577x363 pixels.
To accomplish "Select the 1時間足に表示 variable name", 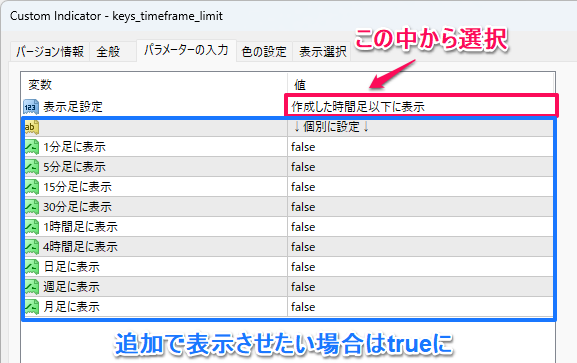I will [x=80, y=227].
